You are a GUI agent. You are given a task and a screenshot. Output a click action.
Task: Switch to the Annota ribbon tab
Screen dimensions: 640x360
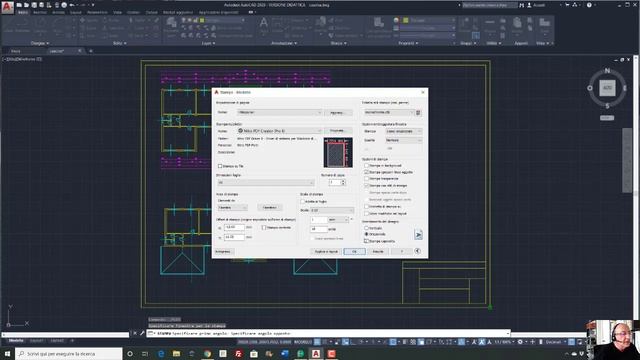[58, 12]
